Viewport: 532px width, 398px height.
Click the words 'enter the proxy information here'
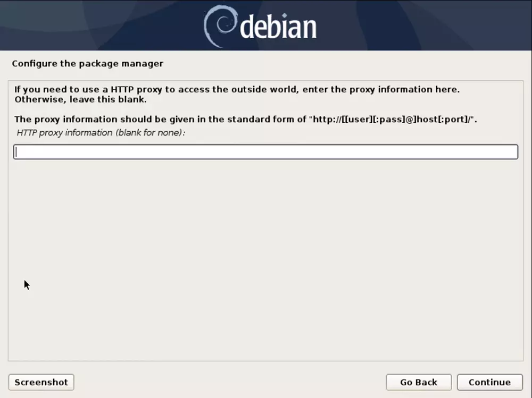[x=381, y=89]
